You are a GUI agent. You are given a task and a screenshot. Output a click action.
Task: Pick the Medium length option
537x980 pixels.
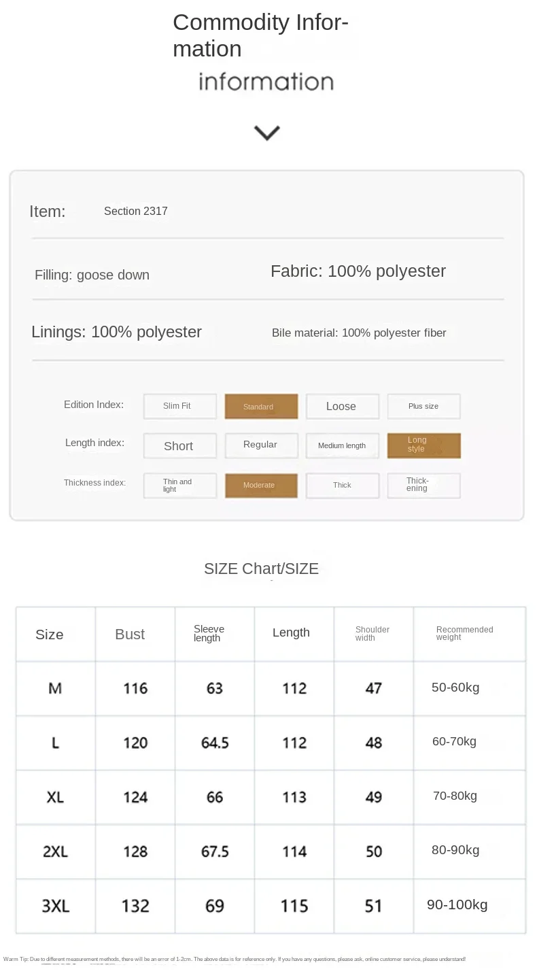tap(343, 445)
